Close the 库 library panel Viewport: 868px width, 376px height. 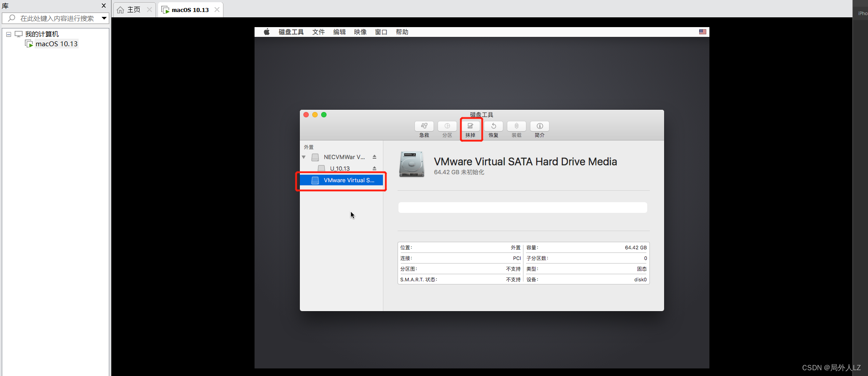click(104, 6)
